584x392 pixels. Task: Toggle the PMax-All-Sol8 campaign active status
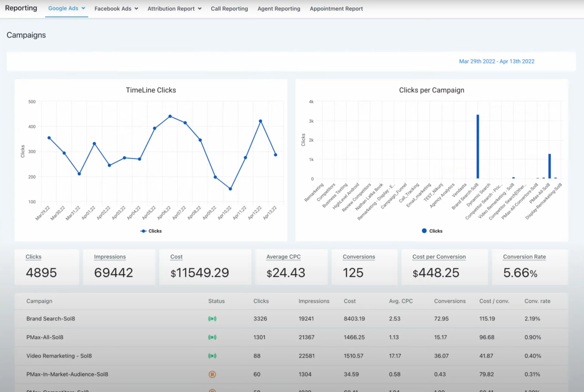click(x=212, y=337)
